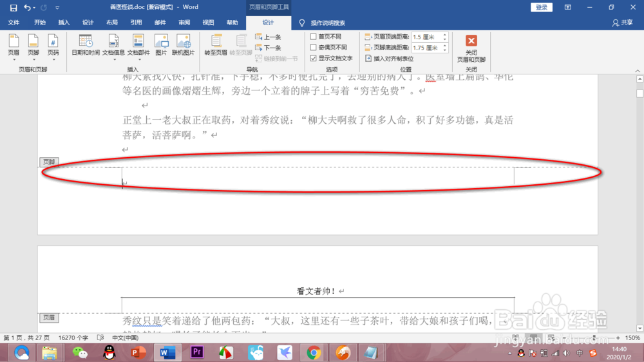Open the 页码 (page number) dropdown
Screen dimensions: 644x362
pos(53,48)
